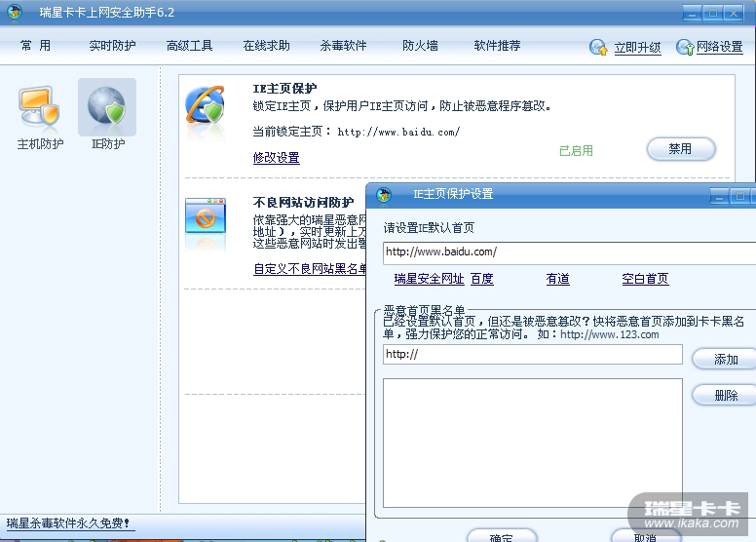Viewport: 756px width, 542px height.
Task: Open the 高级工具 tab
Action: pyautogui.click(x=189, y=46)
